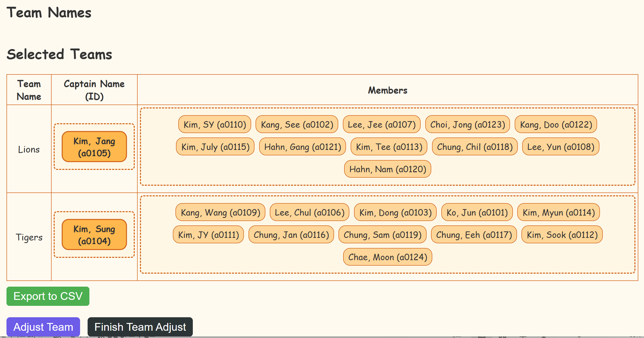Pick member chip Chung, Sam (a0119)
644x338 pixels.
click(x=382, y=235)
